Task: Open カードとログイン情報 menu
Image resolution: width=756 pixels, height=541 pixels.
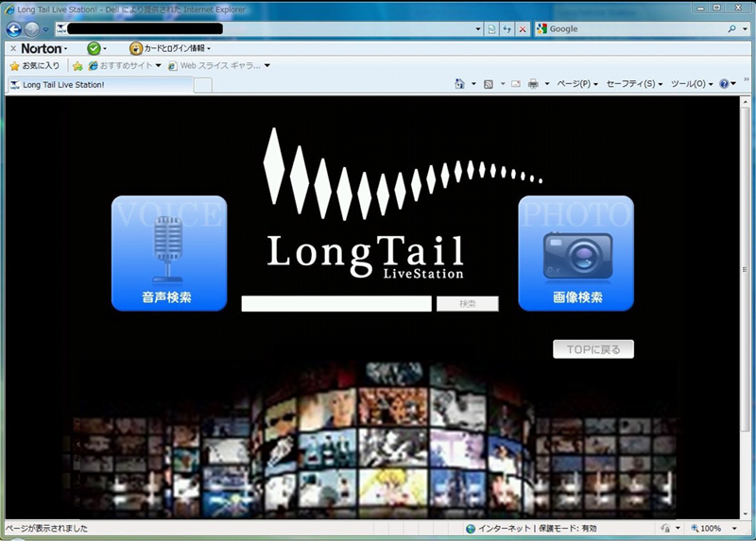Action: (x=170, y=48)
